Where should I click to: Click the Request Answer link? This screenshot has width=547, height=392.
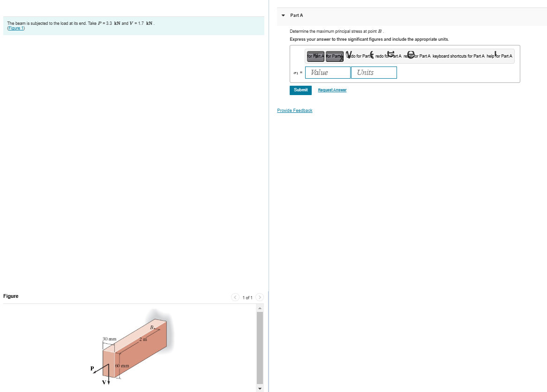(332, 90)
